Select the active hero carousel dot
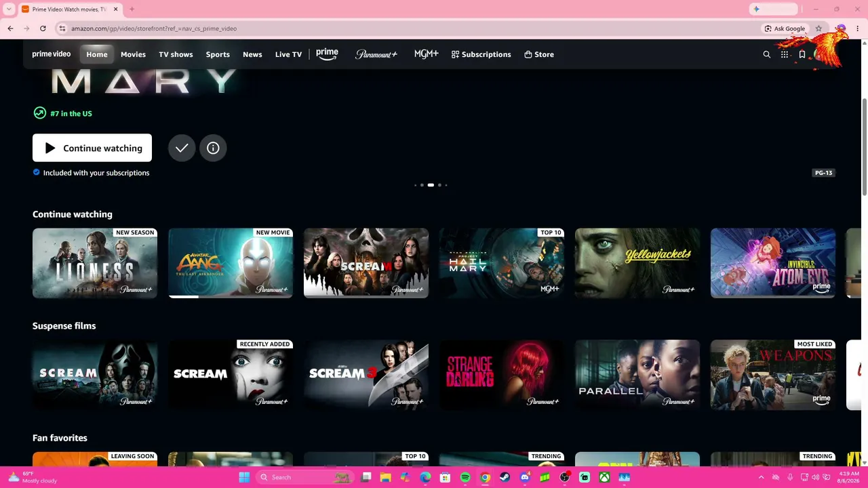The image size is (868, 488). coord(431,185)
